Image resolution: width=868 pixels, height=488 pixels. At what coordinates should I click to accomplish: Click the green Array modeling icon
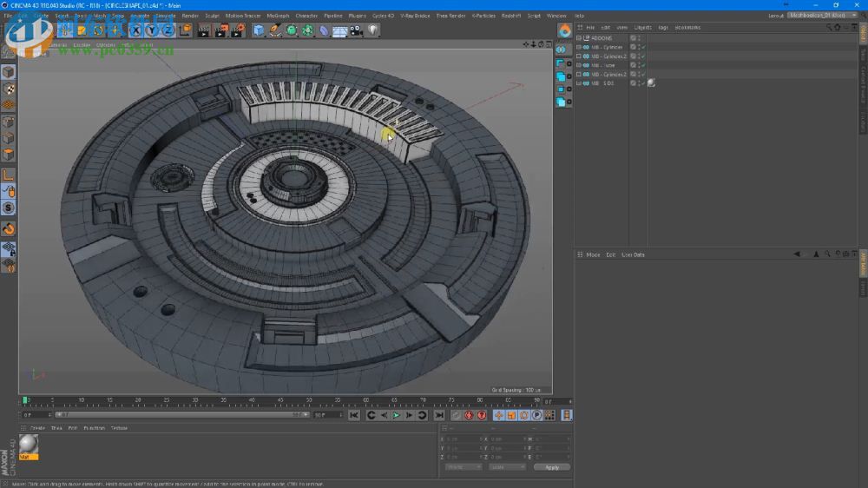[x=308, y=30]
